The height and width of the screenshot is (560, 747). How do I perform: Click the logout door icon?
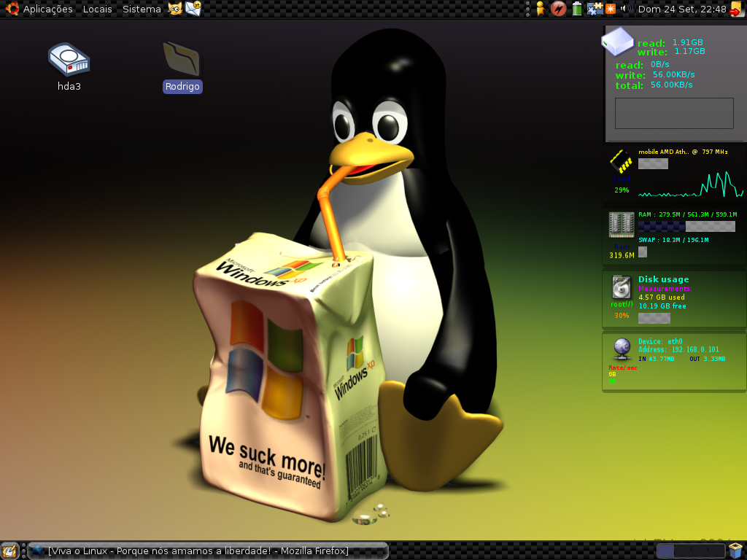737,9
